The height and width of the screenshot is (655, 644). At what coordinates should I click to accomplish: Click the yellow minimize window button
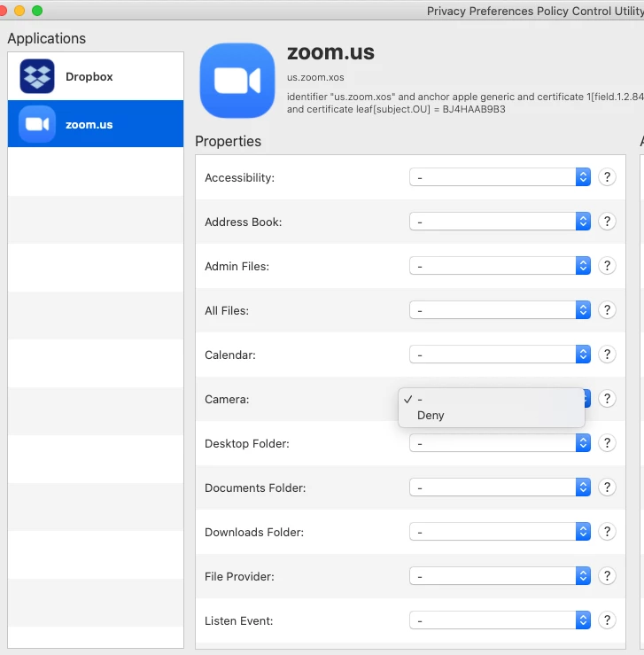(19, 11)
